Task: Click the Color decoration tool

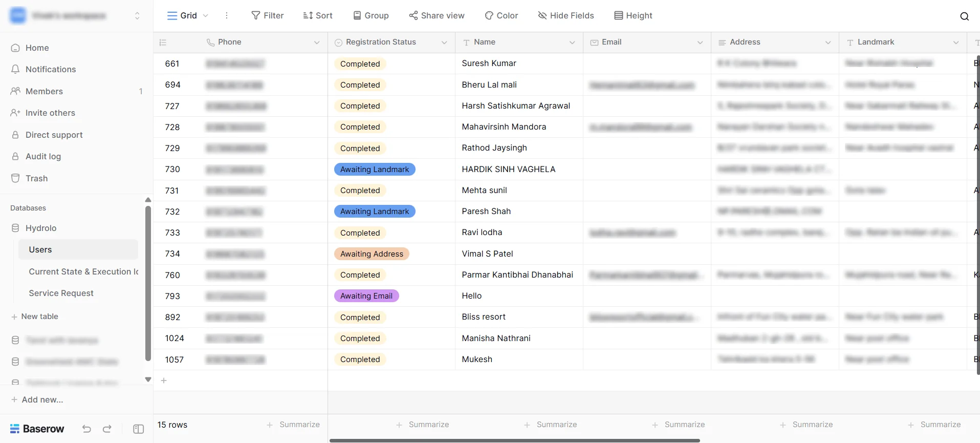Action: click(x=501, y=15)
